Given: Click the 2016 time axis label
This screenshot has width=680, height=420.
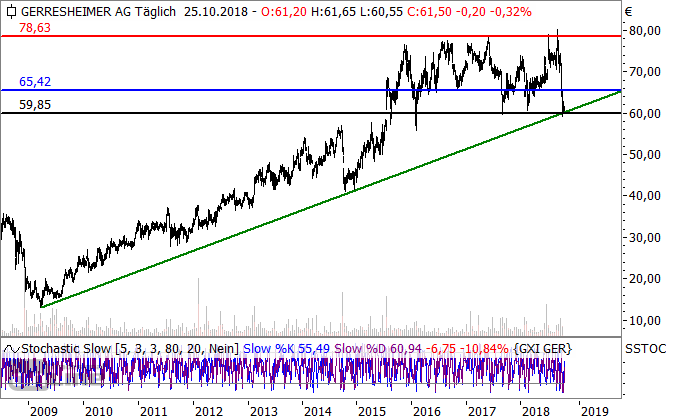Looking at the screenshot, I should click(427, 411).
